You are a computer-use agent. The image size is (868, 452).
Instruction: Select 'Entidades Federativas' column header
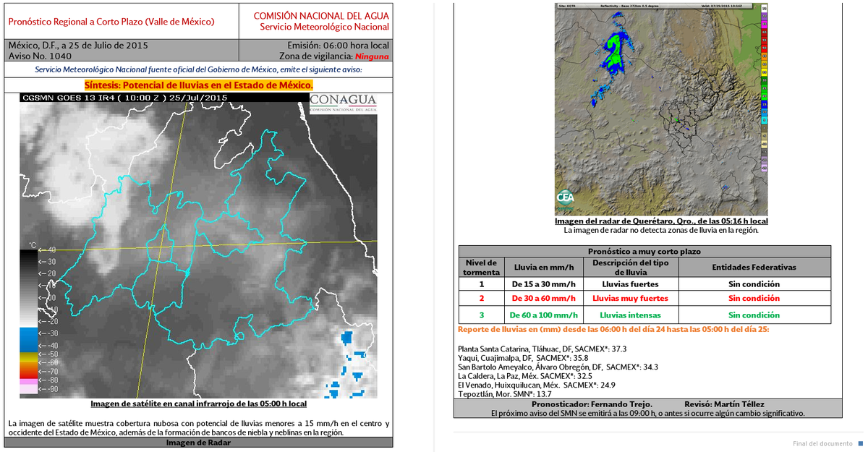(x=754, y=267)
